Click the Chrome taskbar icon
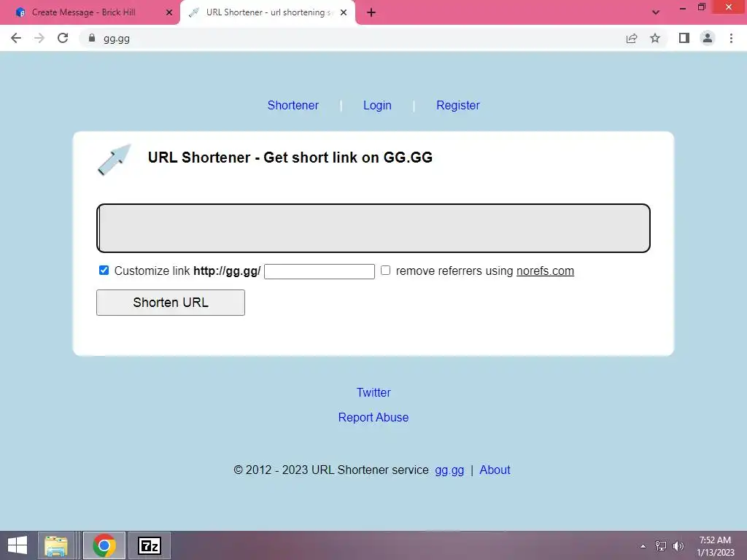Image resolution: width=747 pixels, height=560 pixels. [x=104, y=545]
